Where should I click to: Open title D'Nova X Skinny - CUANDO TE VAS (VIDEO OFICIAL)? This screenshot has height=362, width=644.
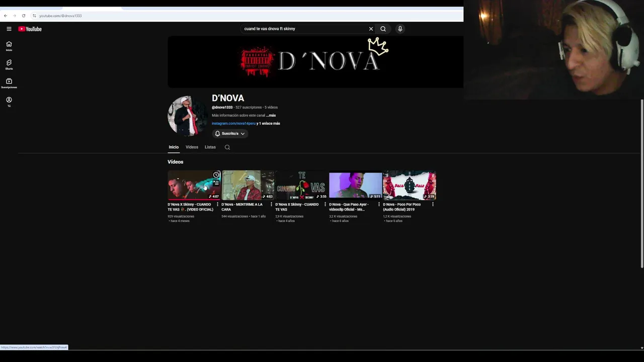pyautogui.click(x=191, y=207)
